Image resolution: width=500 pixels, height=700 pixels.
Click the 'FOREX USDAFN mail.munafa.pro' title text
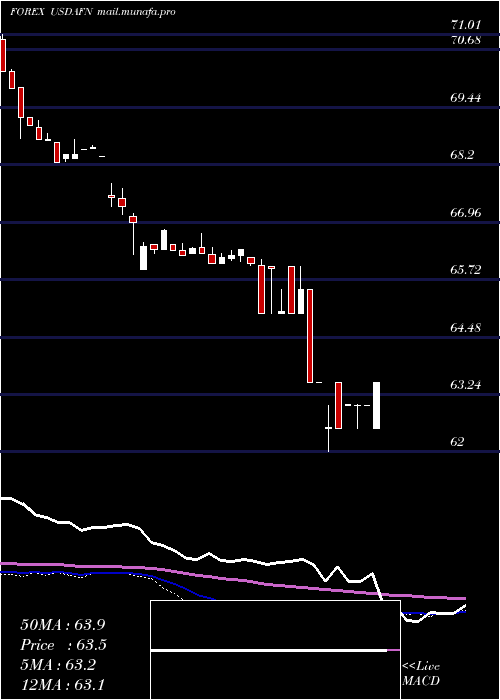[x=93, y=12]
